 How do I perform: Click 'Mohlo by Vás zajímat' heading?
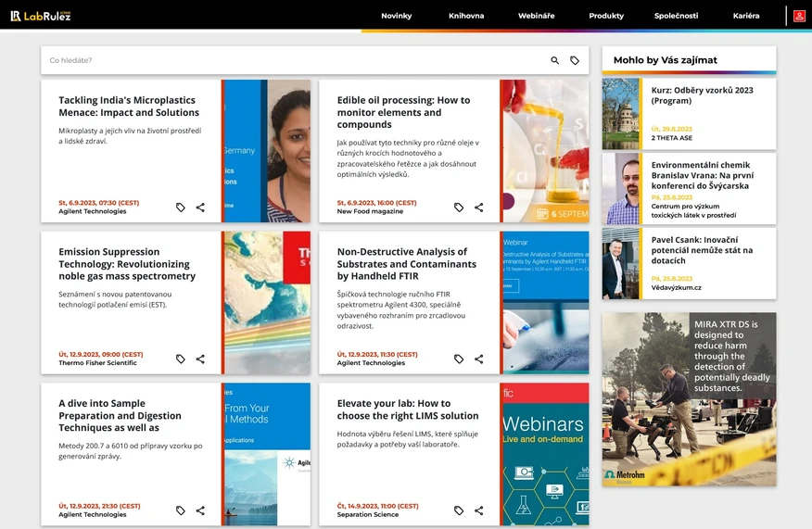[666, 60]
